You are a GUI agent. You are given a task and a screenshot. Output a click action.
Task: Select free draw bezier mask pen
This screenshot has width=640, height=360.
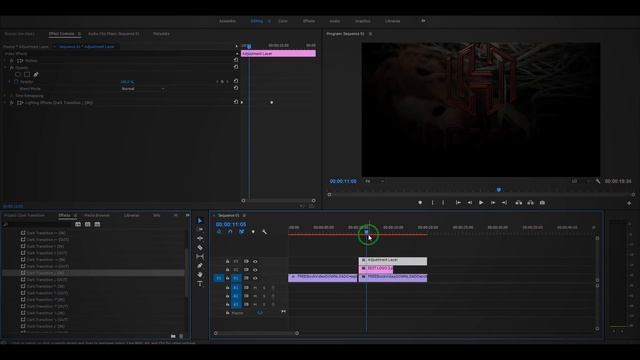point(36,75)
